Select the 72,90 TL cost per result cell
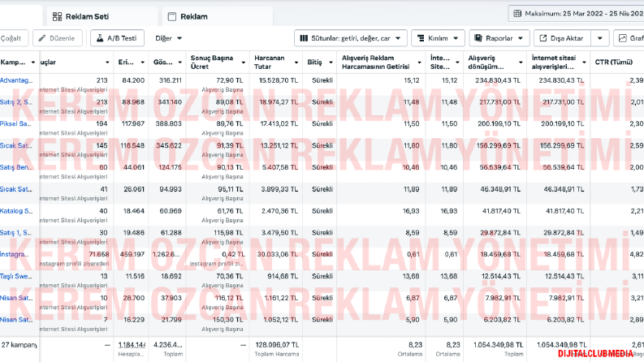The width and height of the screenshot is (644, 362). (229, 80)
